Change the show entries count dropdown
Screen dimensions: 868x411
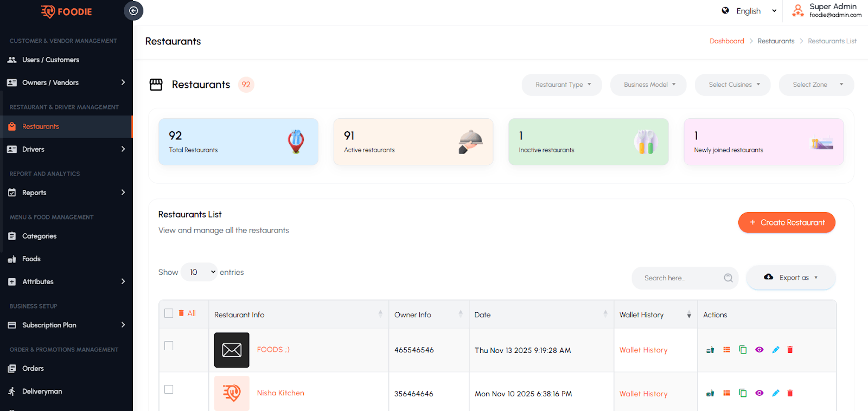coord(199,272)
